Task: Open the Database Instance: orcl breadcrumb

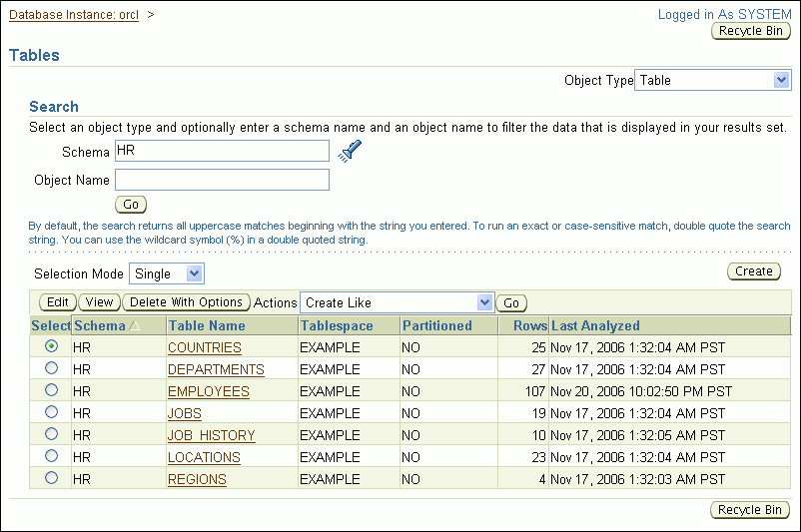Action: (x=75, y=15)
